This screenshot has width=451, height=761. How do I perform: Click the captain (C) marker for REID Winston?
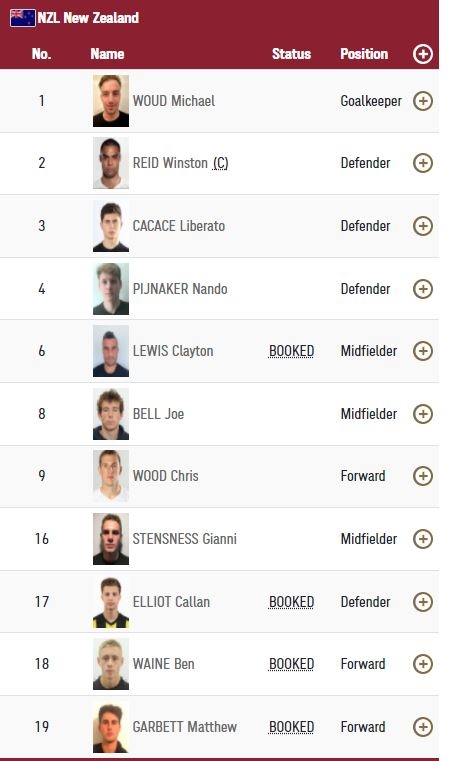[x=220, y=163]
